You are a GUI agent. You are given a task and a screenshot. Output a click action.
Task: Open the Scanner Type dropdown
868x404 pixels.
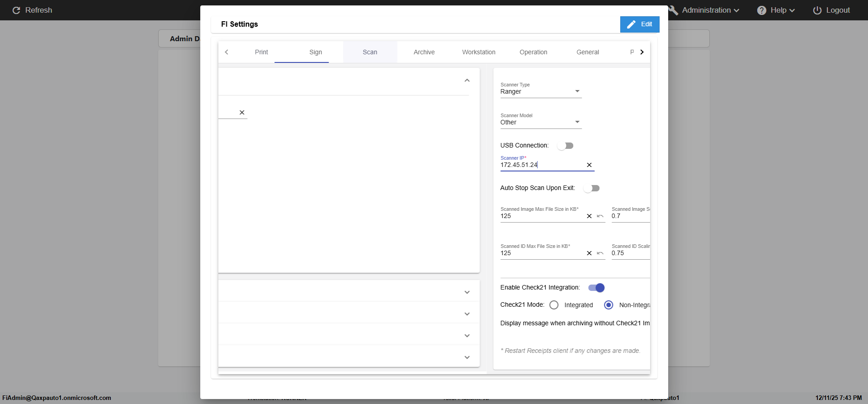[x=541, y=91]
